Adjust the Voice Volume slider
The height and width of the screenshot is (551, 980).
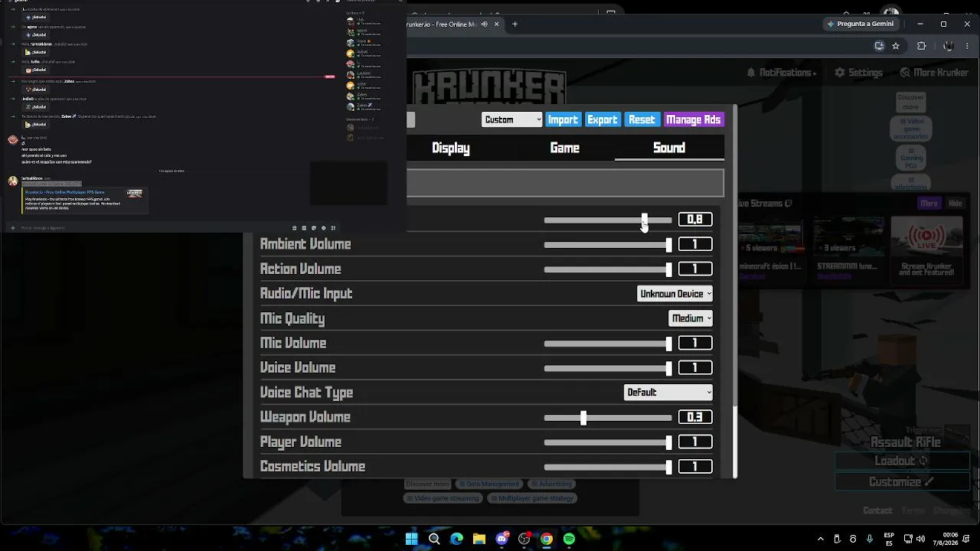(x=608, y=368)
